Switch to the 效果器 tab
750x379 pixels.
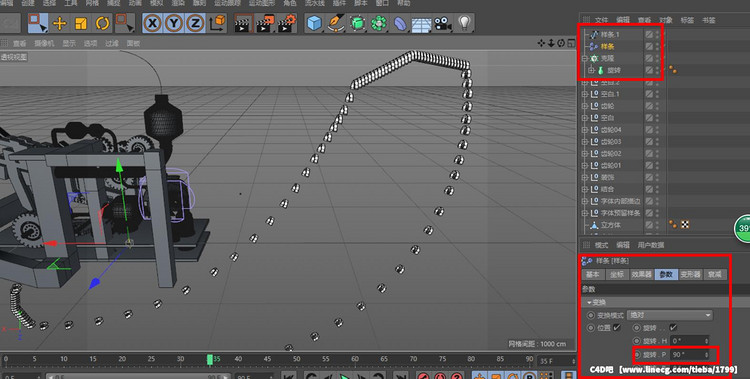tap(641, 274)
